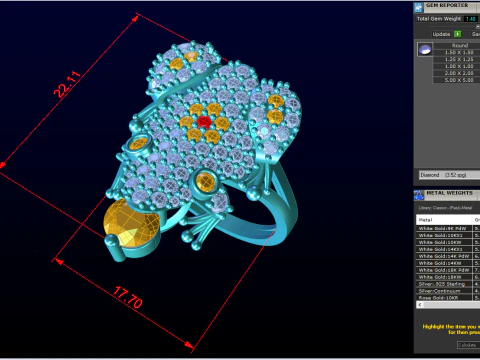Open the Diamond (3.52 spg) material dropdown

(449, 175)
